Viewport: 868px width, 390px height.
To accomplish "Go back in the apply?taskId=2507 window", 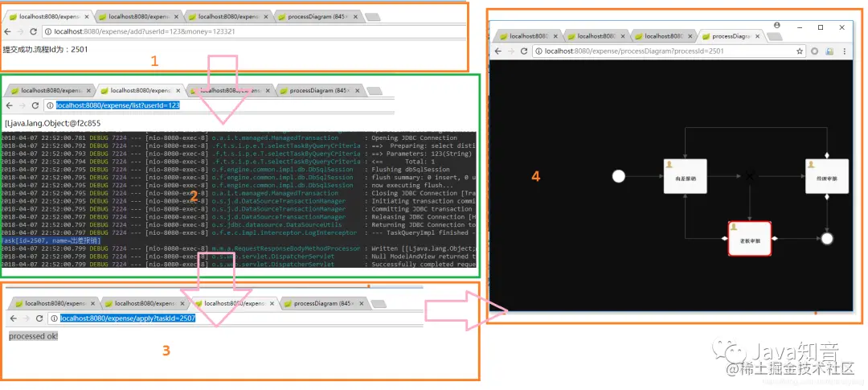I will pos(14,318).
